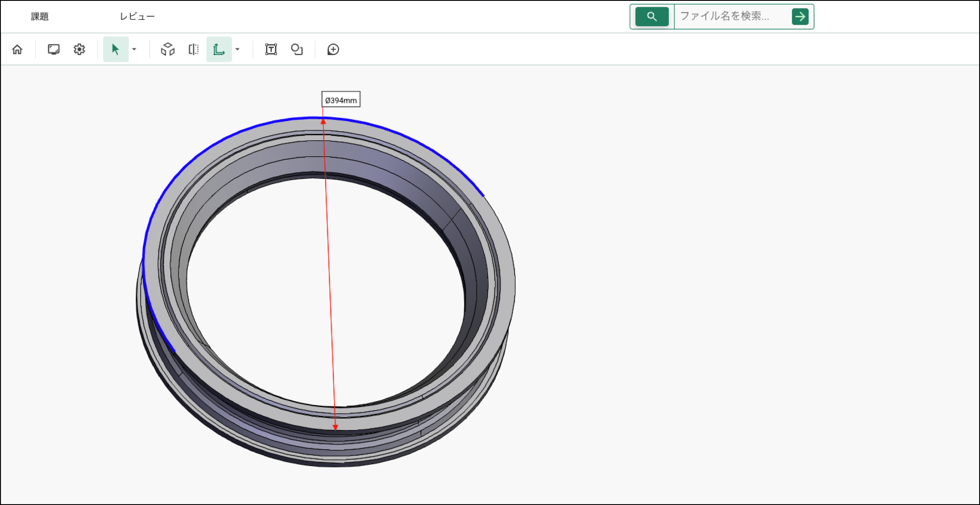
Task: Expand the measurement tool dropdown arrow
Action: 238,50
